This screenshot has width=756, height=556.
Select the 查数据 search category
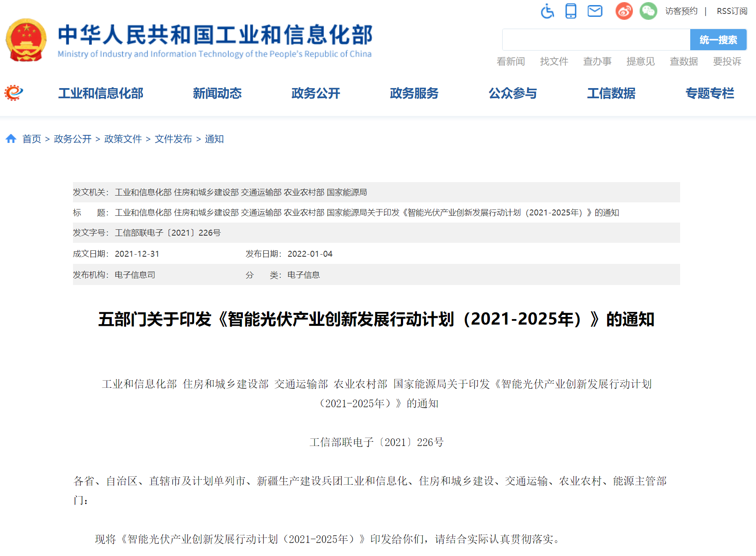click(684, 62)
